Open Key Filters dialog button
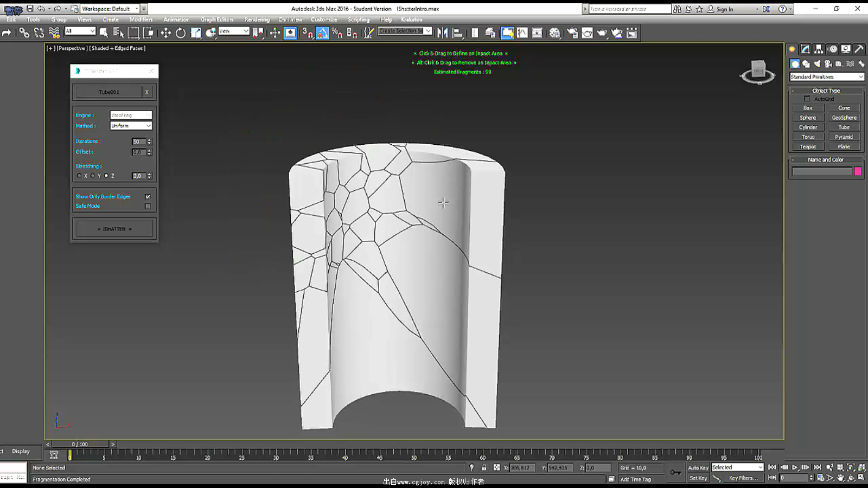Image resolution: width=868 pixels, height=488 pixels. [743, 478]
